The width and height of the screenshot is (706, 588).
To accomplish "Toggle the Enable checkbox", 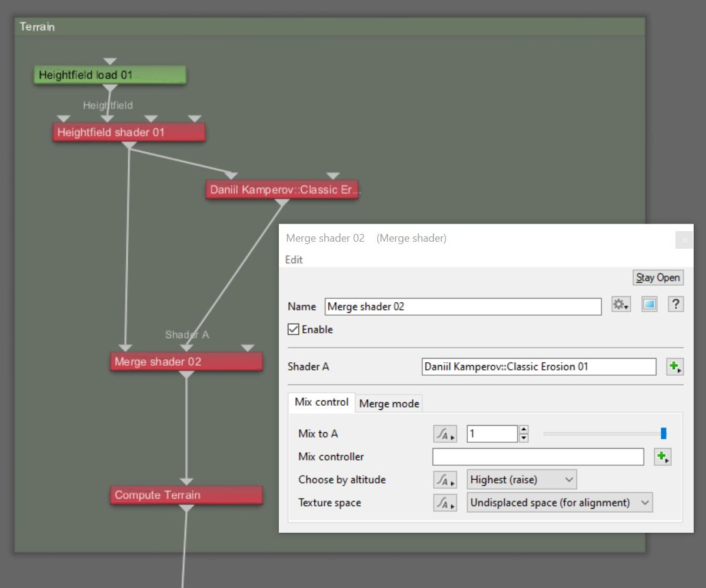I will point(293,329).
